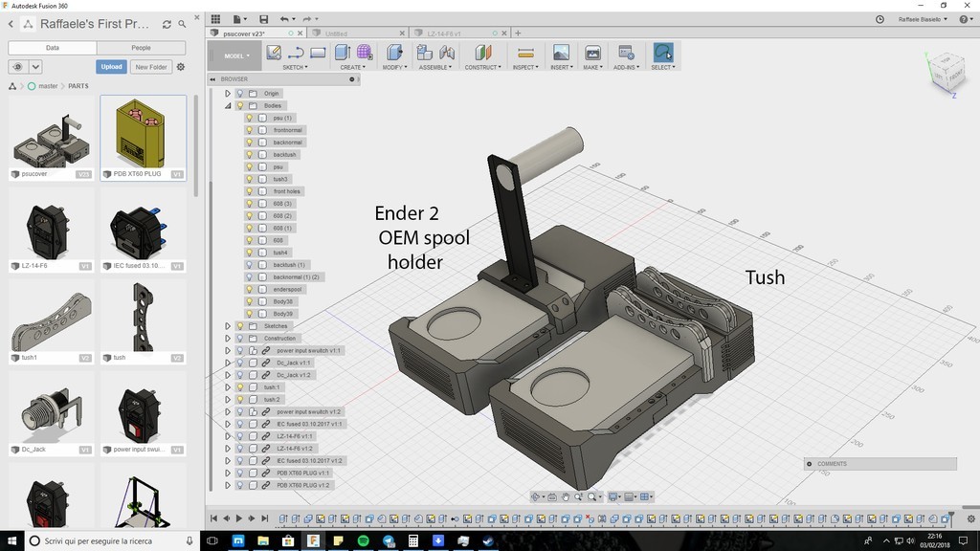Select the Joint icon in Assemble
The width and height of the screenshot is (980, 551).
[447, 53]
